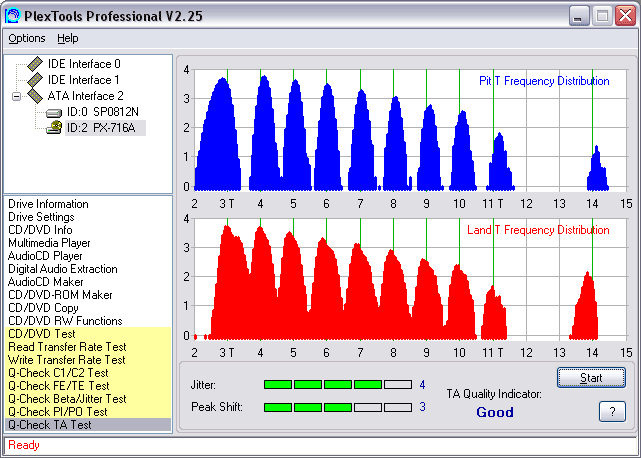
Task: Open Drive Information
Action: click(x=48, y=204)
